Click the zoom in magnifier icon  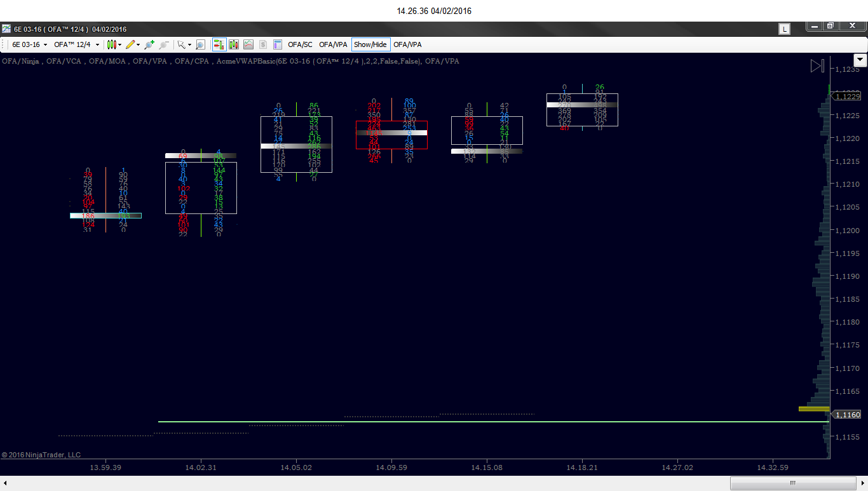[x=149, y=44]
